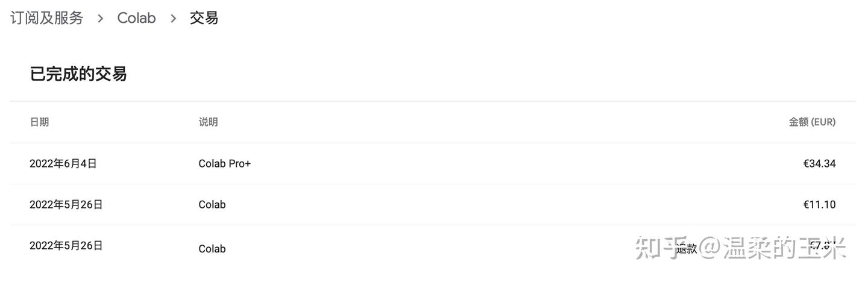Select the 2022年6月4日 date cell
This screenshot has width=868, height=282.
click(x=63, y=163)
